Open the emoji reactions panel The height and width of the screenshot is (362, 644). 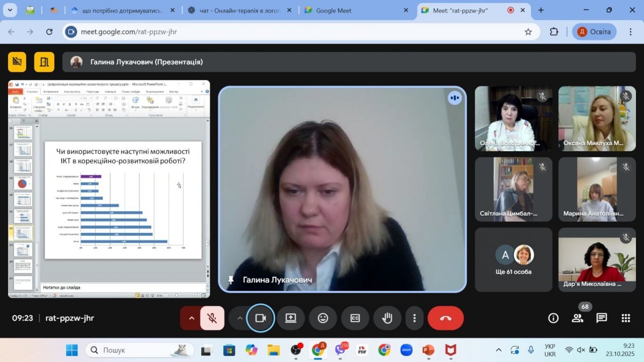[323, 318]
